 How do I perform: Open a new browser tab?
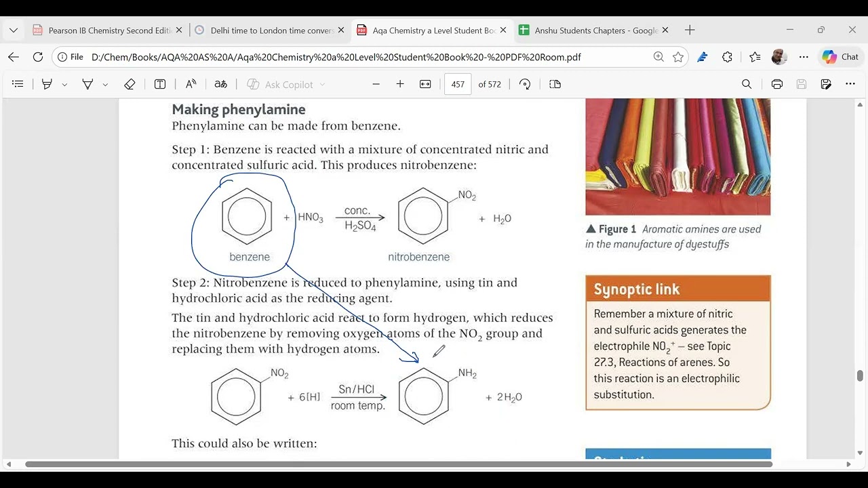pyautogui.click(x=690, y=30)
